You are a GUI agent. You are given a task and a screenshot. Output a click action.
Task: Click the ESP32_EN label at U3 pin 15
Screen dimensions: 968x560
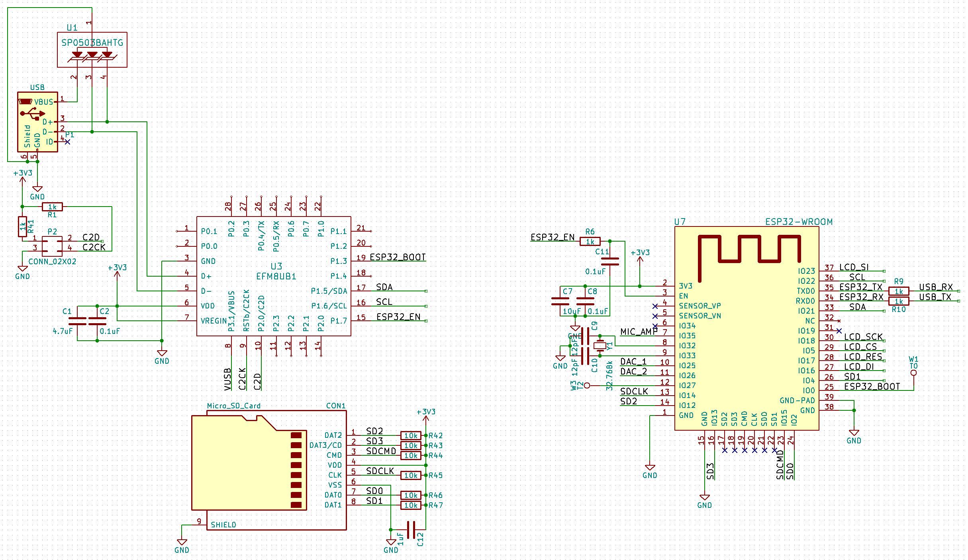[398, 317]
